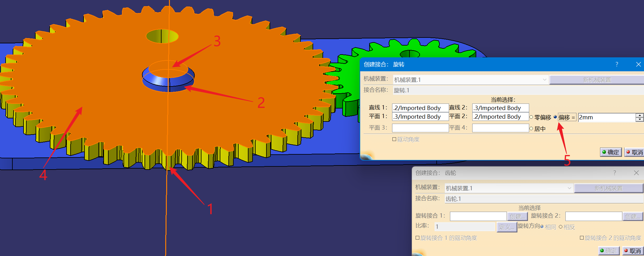This screenshot has width=644, height=256.
Task: Select the 零偏移 radio option
Action: [531, 117]
